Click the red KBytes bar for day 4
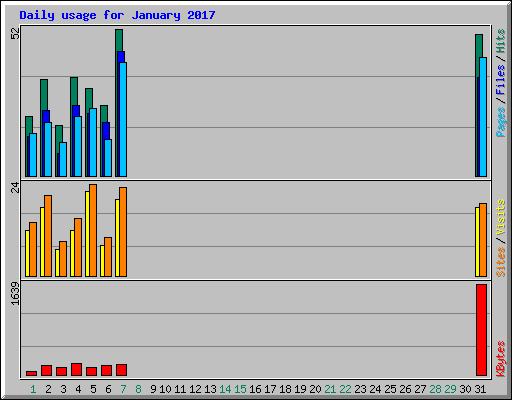Viewport: 512px width, 400px height. click(76, 370)
